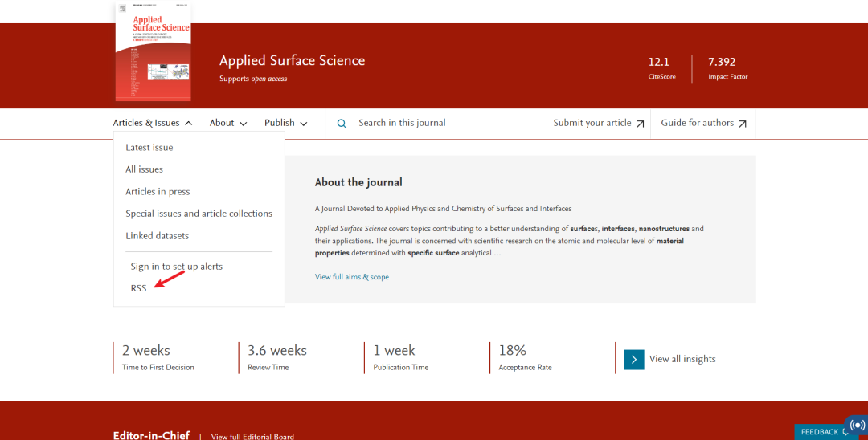
Task: Expand the Publish dropdown menu
Action: (285, 123)
